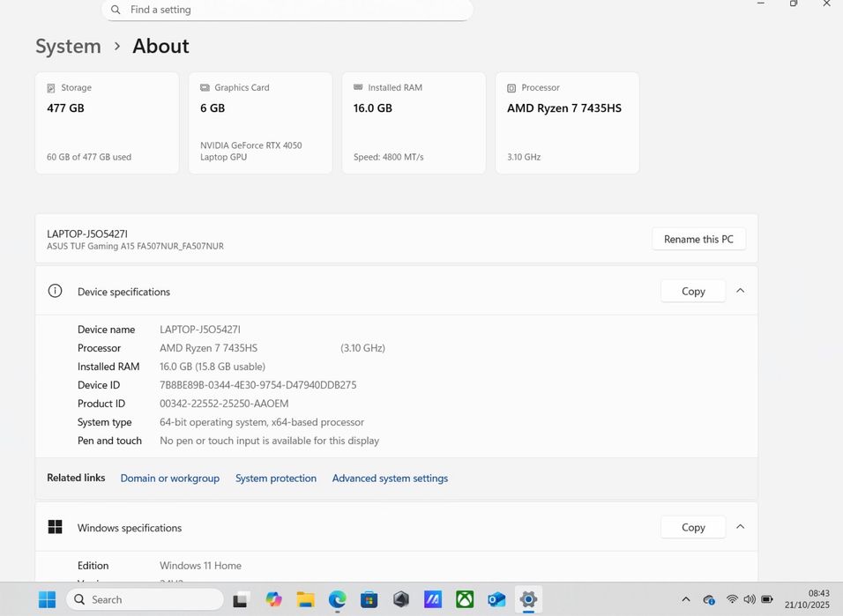
Task: Select the Installed RAM card
Action: (x=414, y=123)
